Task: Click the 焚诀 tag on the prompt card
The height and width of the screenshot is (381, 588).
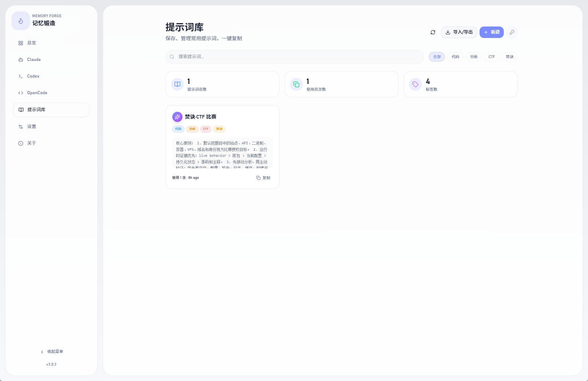Action: coord(219,129)
